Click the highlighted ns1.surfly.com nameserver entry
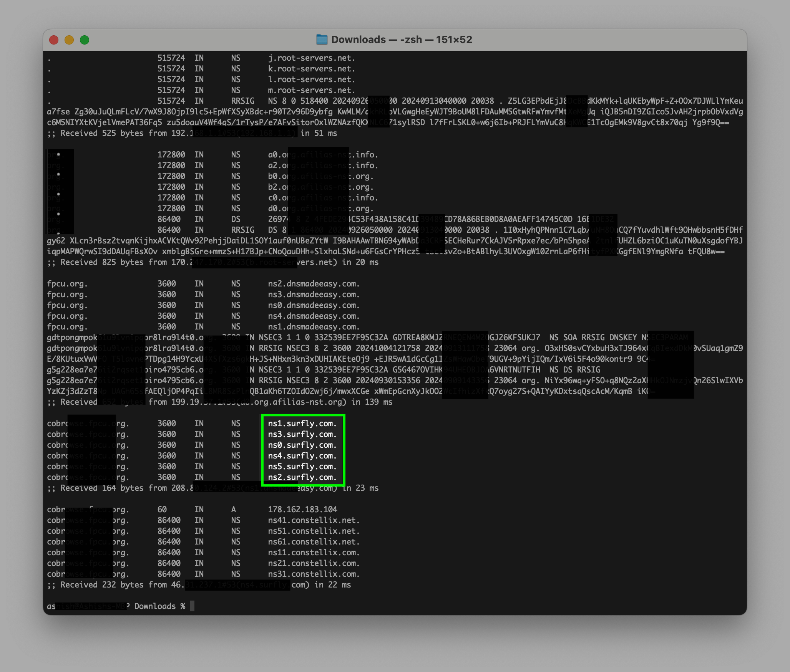 [302, 424]
